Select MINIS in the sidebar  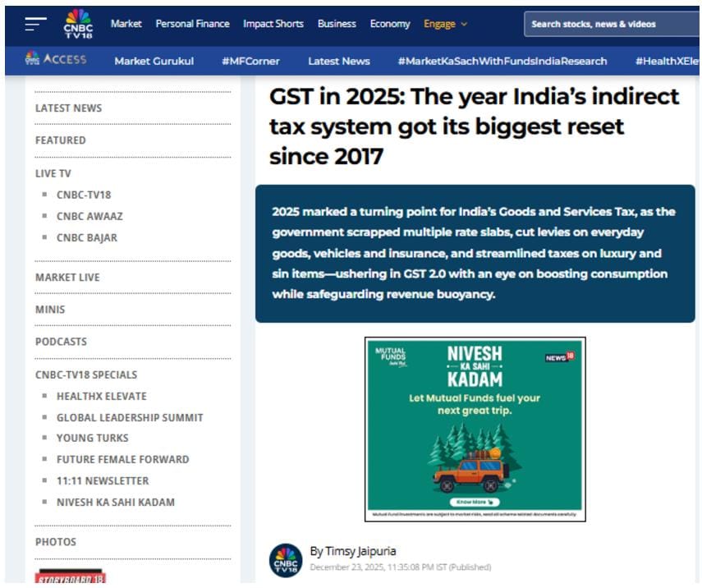(x=50, y=310)
